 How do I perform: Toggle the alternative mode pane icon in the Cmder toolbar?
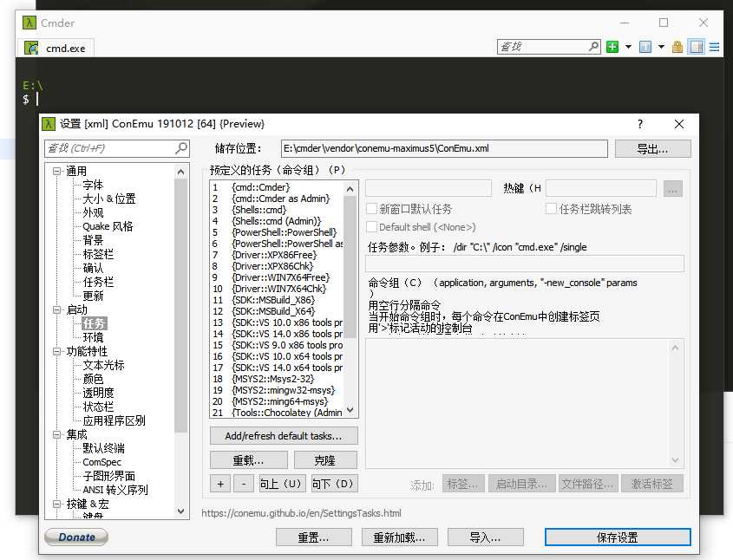(696, 47)
